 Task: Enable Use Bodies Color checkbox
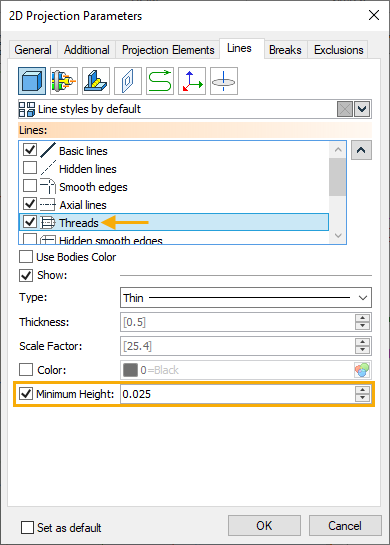26,257
